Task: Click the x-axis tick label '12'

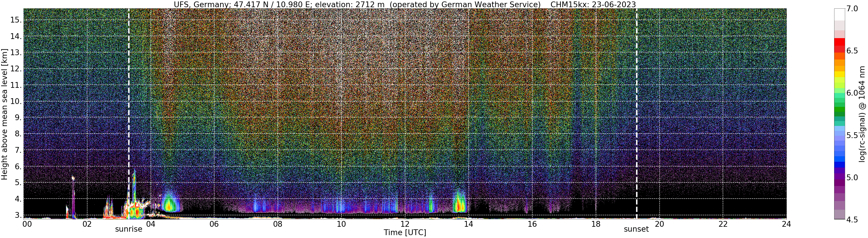Action: coord(405,224)
